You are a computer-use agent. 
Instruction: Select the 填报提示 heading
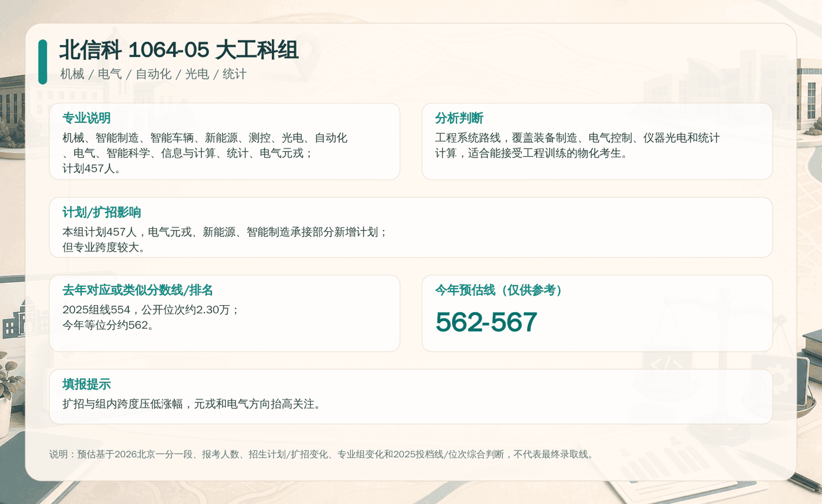click(x=87, y=384)
